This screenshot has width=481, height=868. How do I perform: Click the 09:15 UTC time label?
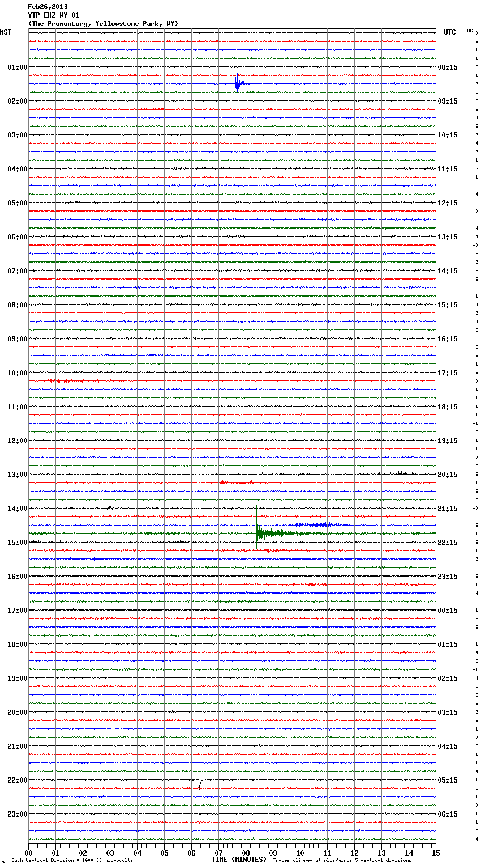(448, 101)
